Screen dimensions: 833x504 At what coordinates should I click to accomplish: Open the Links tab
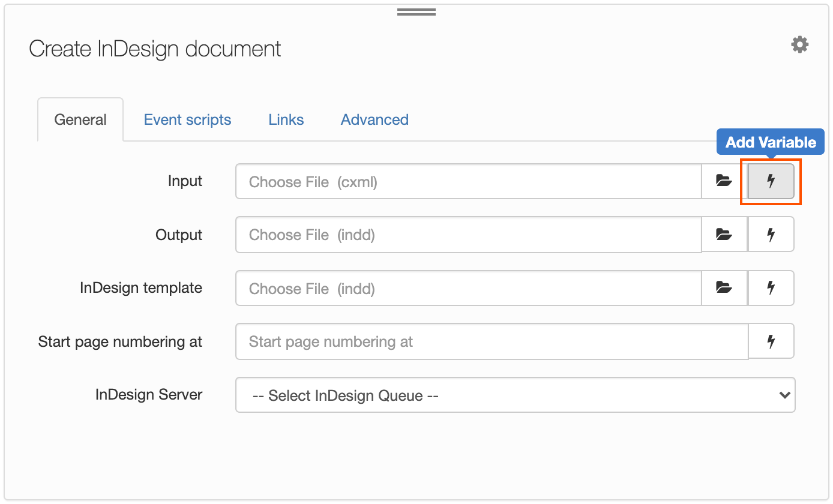click(x=286, y=119)
